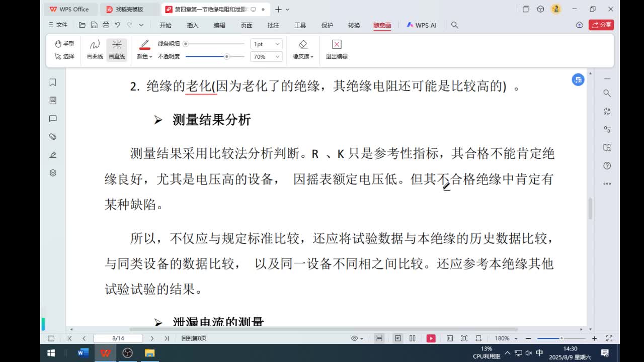
Task: Click 回到第8页 link
Action: coord(194,338)
